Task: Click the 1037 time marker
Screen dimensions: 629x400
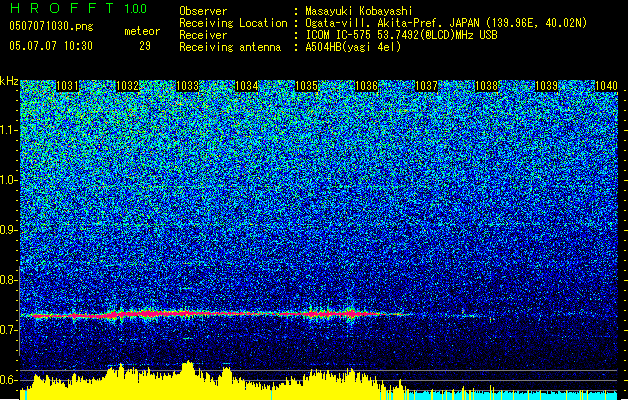Action: click(x=426, y=86)
